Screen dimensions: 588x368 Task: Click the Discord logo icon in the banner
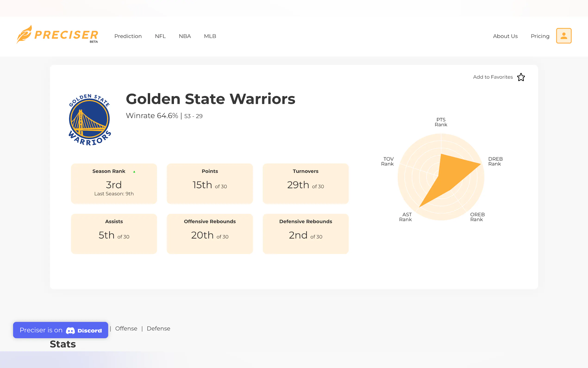[x=71, y=330]
